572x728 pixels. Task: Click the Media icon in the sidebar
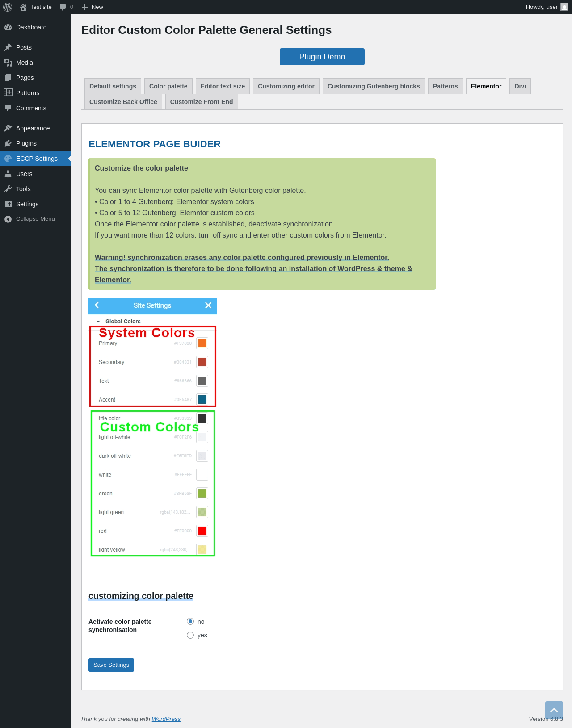[x=8, y=63]
